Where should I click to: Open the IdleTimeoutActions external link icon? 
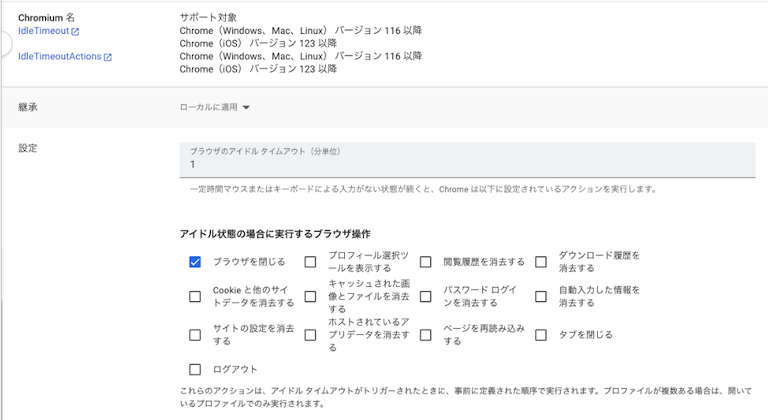point(108,57)
